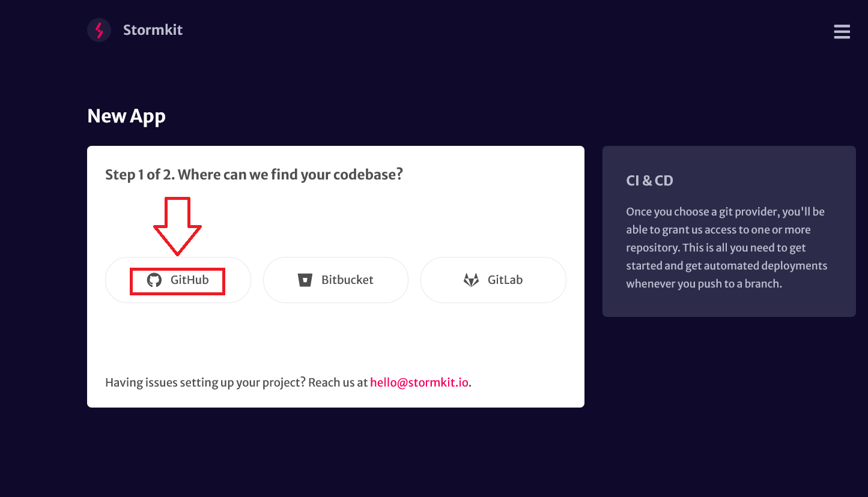This screenshot has width=868, height=497.
Task: Select the Bitbucket provider label
Action: [347, 280]
